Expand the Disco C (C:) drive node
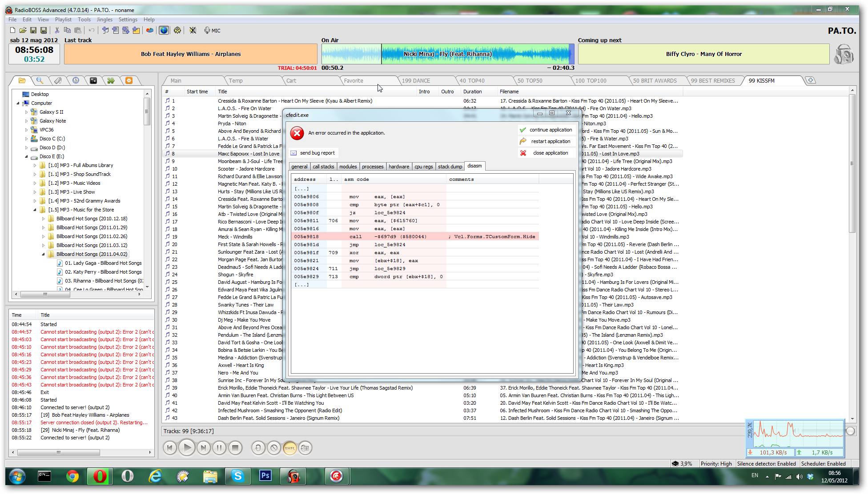This screenshot has height=494, width=868. 26,139
